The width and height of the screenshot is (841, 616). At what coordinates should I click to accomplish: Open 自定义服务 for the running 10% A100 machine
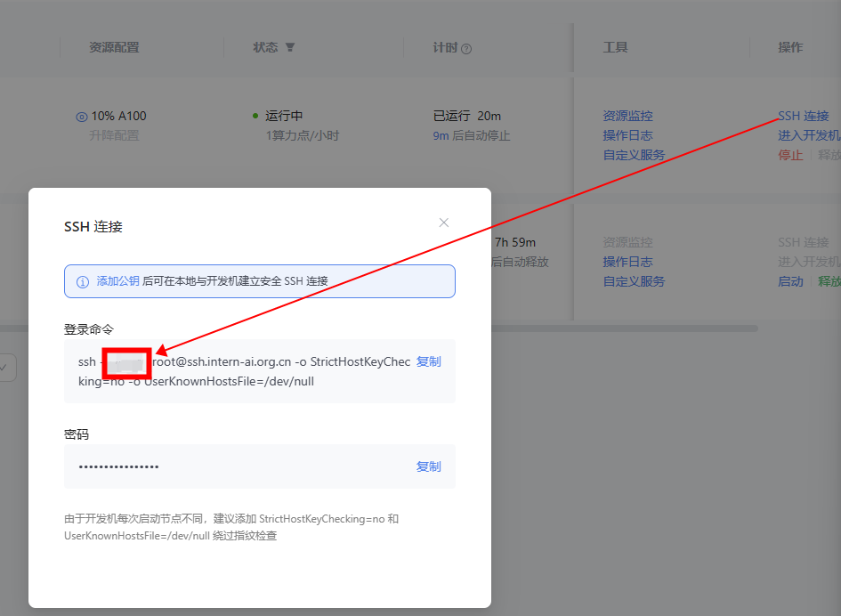634,155
